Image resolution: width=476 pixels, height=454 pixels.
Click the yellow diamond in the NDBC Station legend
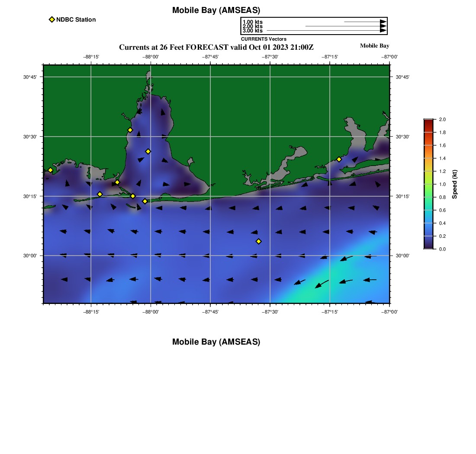52,19
